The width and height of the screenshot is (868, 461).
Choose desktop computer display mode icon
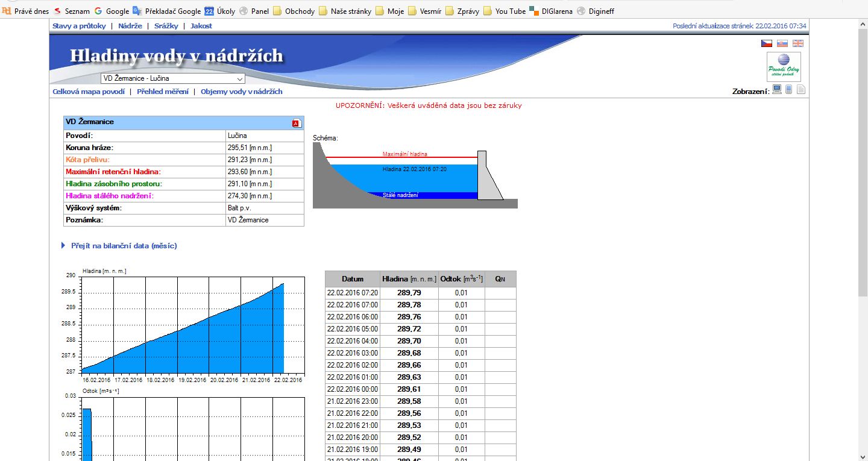click(777, 90)
